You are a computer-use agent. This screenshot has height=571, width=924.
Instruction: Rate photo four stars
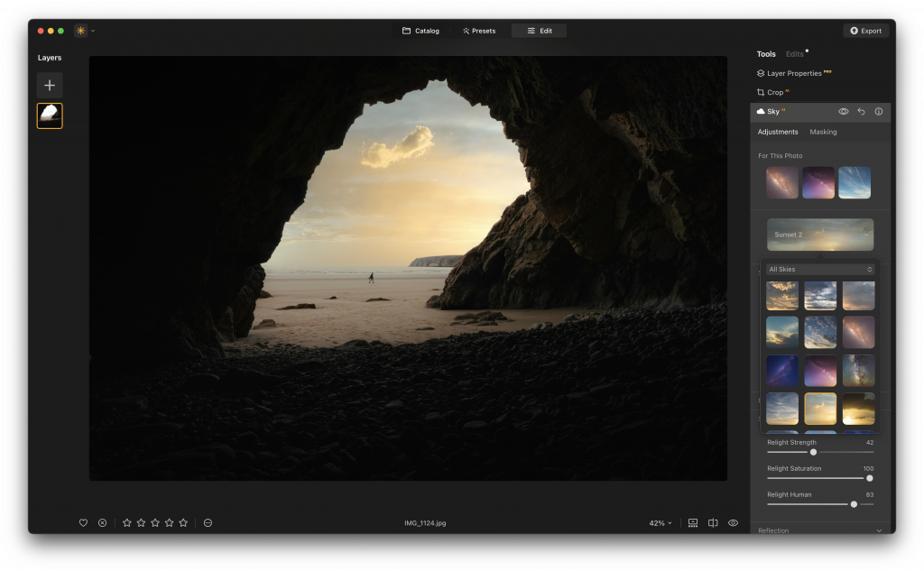point(169,522)
